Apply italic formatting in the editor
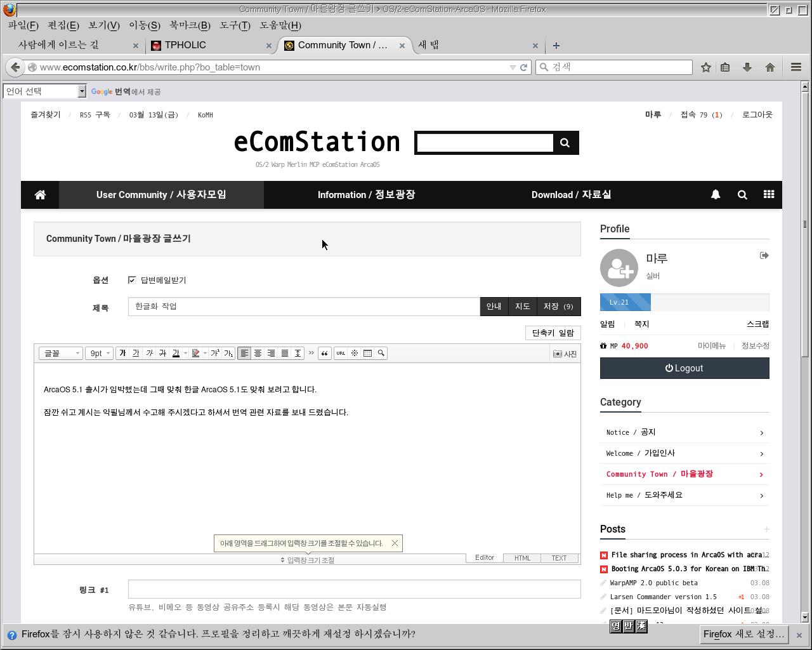The height and width of the screenshot is (650, 812). (149, 354)
